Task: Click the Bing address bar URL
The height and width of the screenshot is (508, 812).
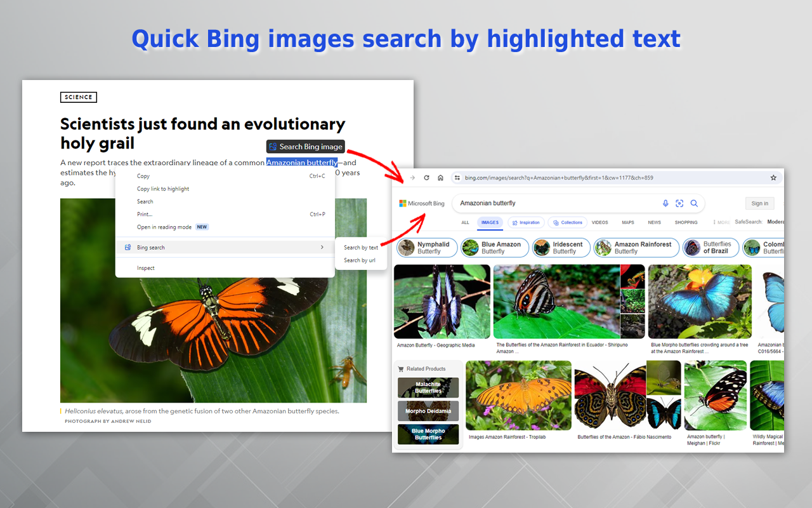Action: point(558,178)
